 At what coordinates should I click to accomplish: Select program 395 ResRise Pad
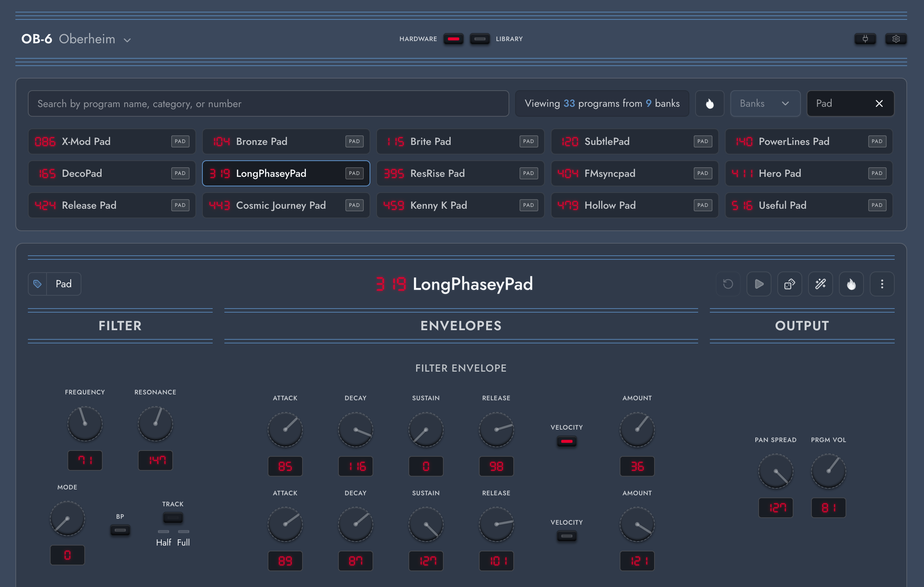pos(460,173)
